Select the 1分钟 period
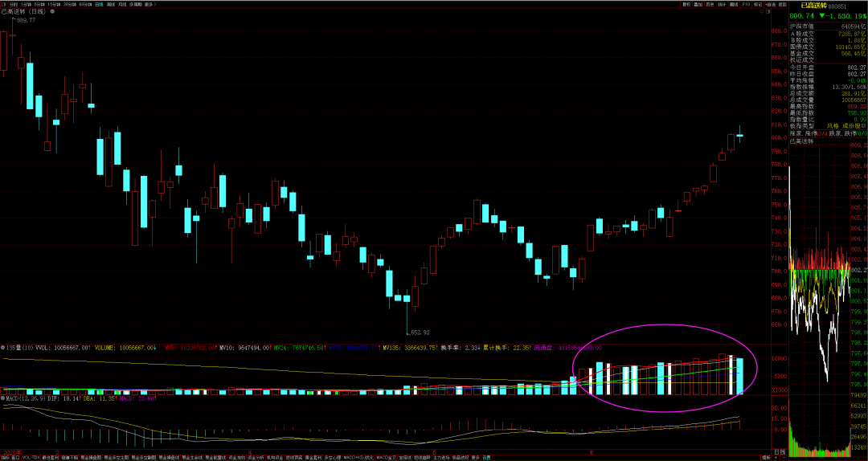868x461 pixels. coord(26,5)
